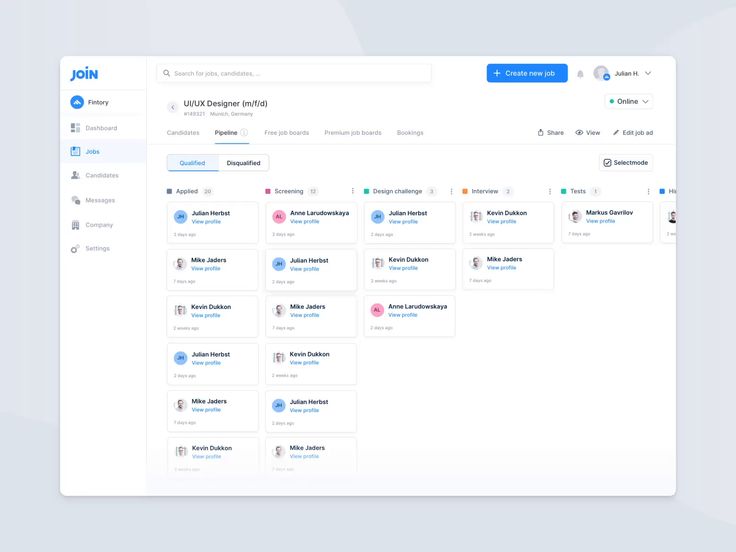Viewport: 736px width, 552px height.
Task: Enable Selectmode
Action: click(x=626, y=162)
